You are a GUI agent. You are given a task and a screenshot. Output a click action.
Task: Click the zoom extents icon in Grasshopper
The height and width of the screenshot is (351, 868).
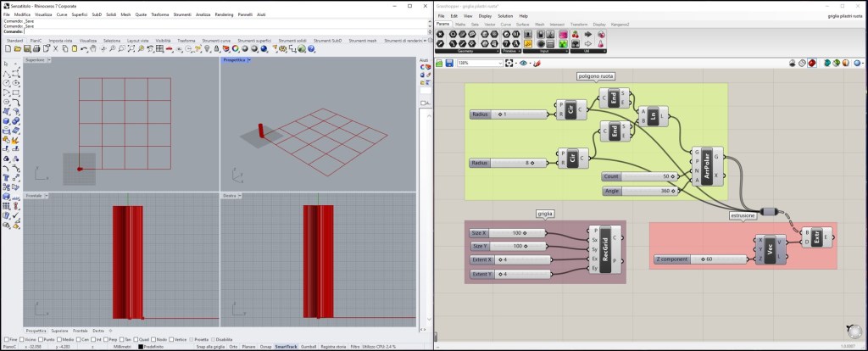[x=509, y=63]
